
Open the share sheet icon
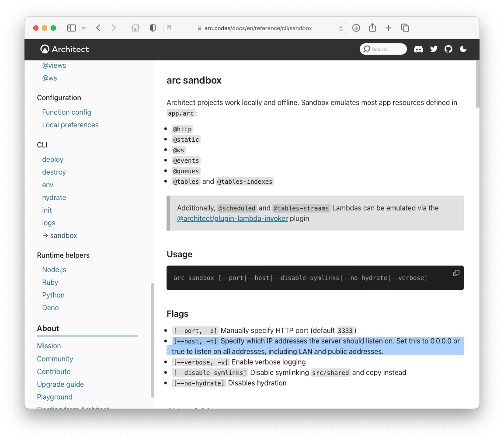[372, 28]
